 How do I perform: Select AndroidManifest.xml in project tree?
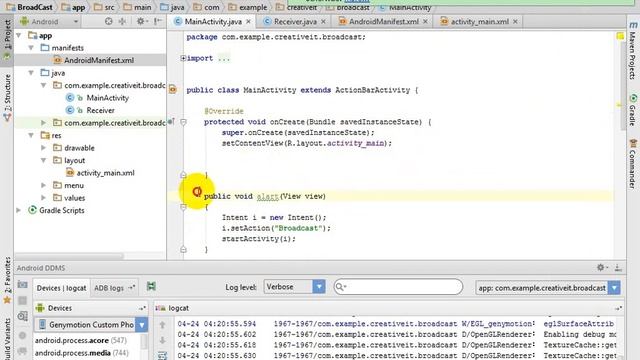click(x=99, y=60)
